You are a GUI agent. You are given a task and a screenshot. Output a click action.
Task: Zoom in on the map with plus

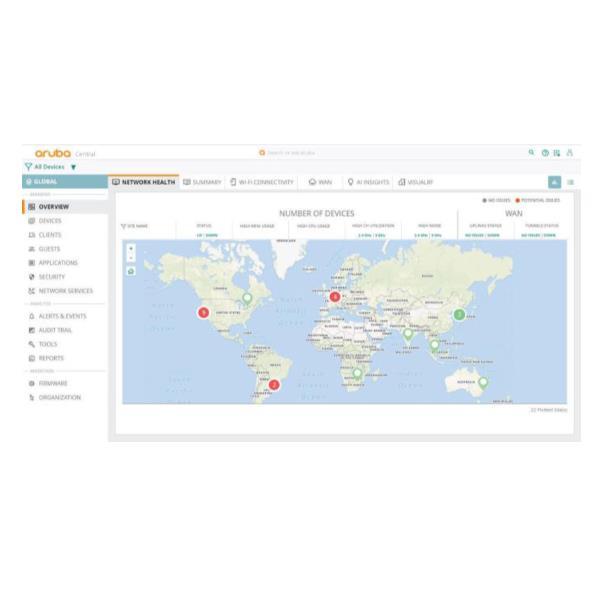point(131,249)
